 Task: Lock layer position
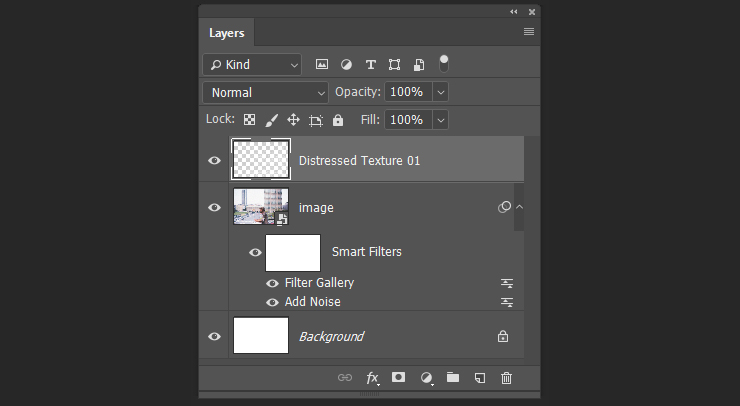click(x=294, y=120)
